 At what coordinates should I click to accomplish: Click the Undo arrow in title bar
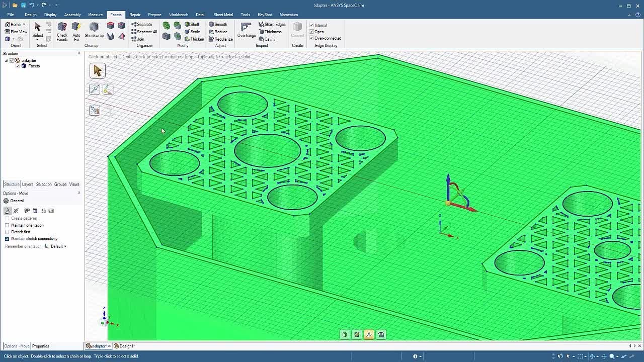pyautogui.click(x=32, y=5)
